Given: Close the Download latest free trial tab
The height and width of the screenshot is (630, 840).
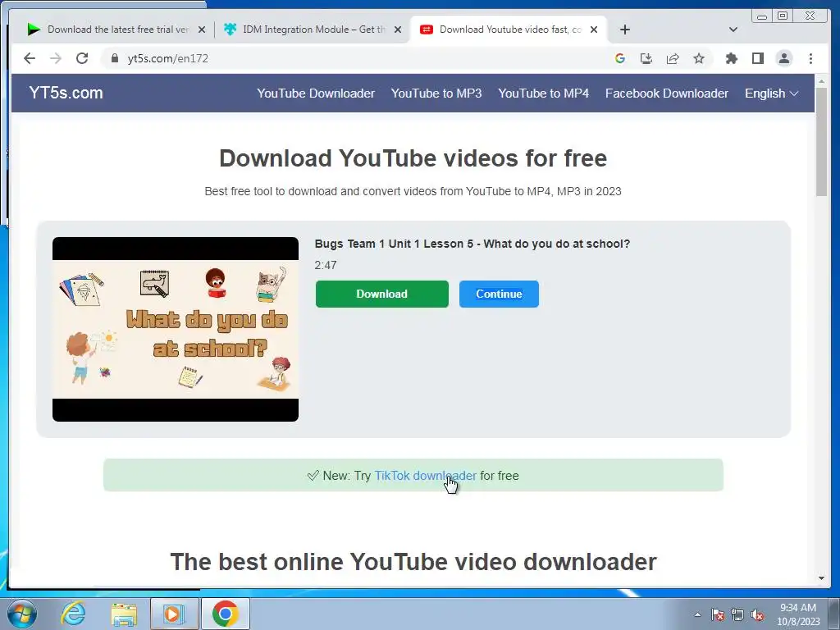Looking at the screenshot, I should click(202, 30).
